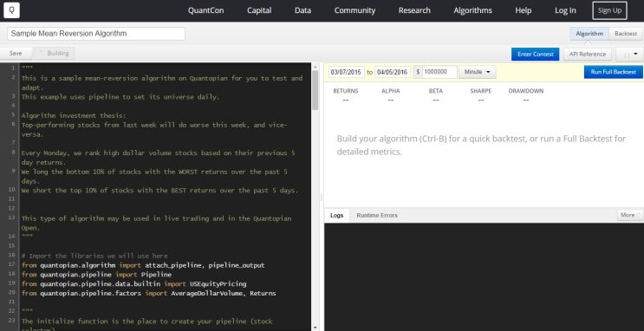Select the Algorithm view tab
644x331 pixels.
(x=589, y=34)
